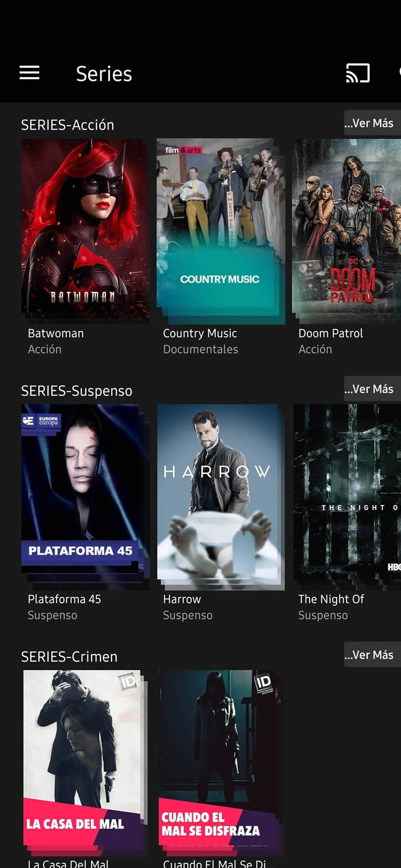Select the Doom Patrol poster
The image size is (401, 868).
pyautogui.click(x=346, y=231)
